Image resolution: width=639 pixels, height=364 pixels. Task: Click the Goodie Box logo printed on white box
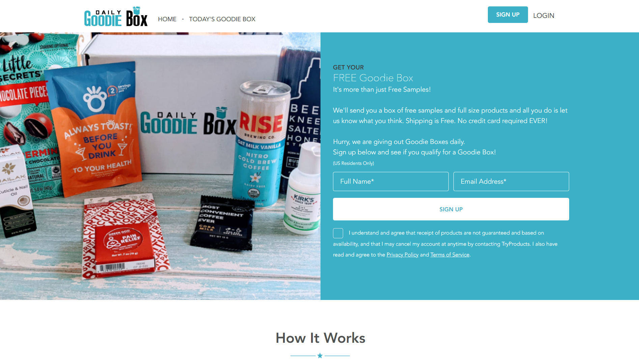point(188,121)
